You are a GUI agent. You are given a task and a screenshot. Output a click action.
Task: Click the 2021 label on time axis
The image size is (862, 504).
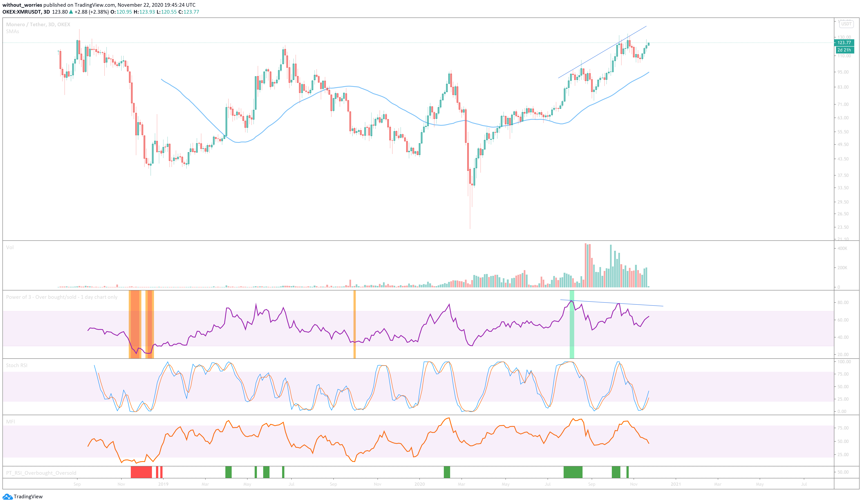pos(675,484)
